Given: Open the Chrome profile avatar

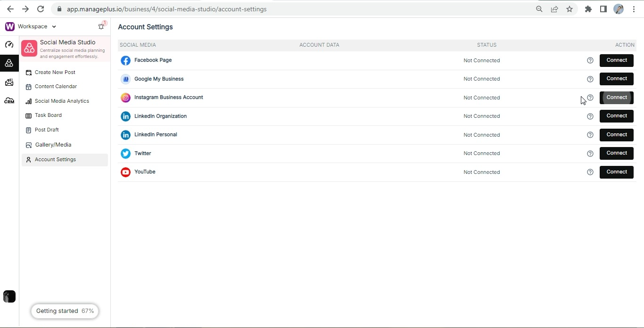Looking at the screenshot, I should pyautogui.click(x=619, y=9).
